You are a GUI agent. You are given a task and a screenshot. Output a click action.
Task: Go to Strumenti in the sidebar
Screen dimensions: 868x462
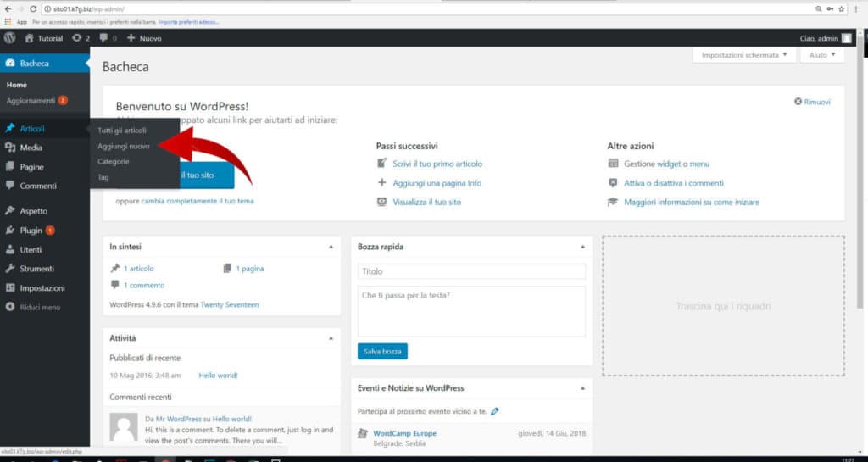(36, 269)
